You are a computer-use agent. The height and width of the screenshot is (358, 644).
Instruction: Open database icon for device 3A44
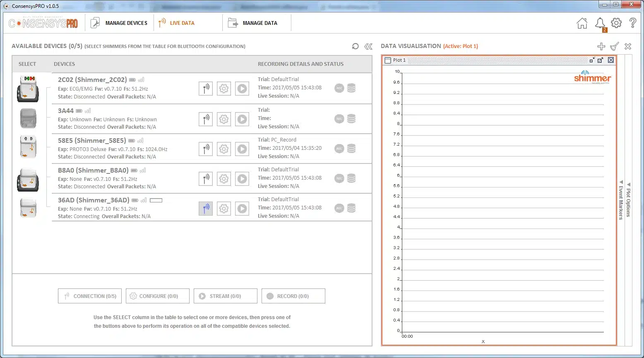(351, 119)
